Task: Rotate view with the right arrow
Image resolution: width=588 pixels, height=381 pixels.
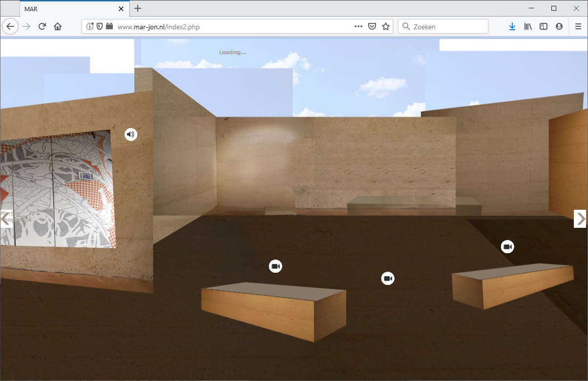Action: tap(580, 219)
